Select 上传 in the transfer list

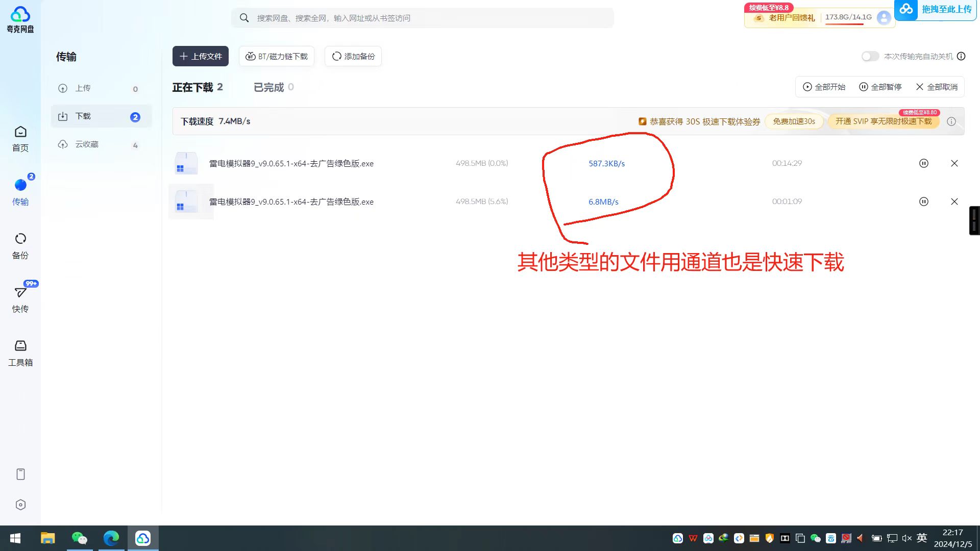83,88
